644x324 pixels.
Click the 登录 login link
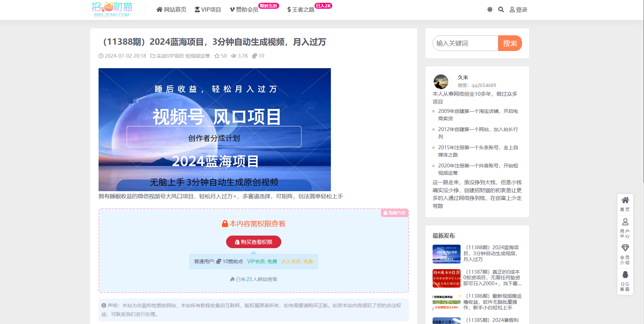(519, 9)
